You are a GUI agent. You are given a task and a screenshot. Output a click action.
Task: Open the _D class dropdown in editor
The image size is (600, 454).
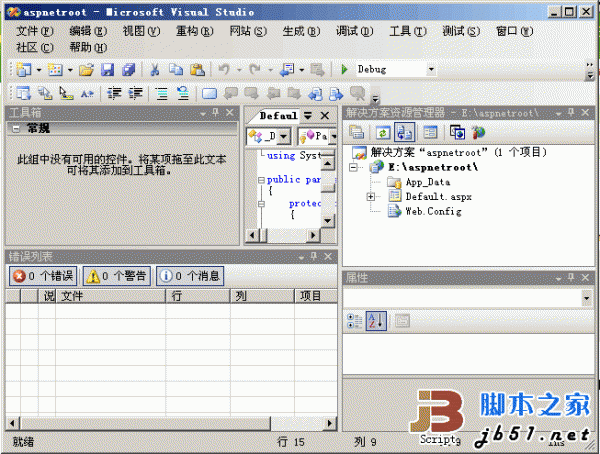point(284,136)
